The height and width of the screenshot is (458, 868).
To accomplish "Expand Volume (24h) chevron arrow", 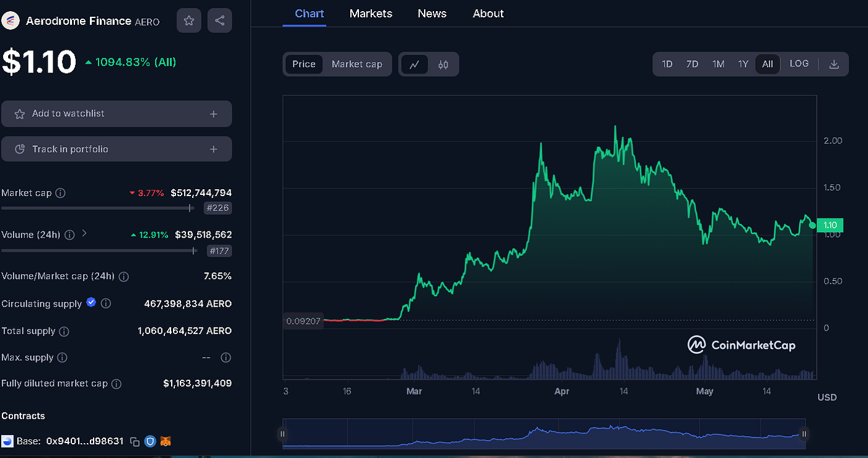I will (x=85, y=234).
